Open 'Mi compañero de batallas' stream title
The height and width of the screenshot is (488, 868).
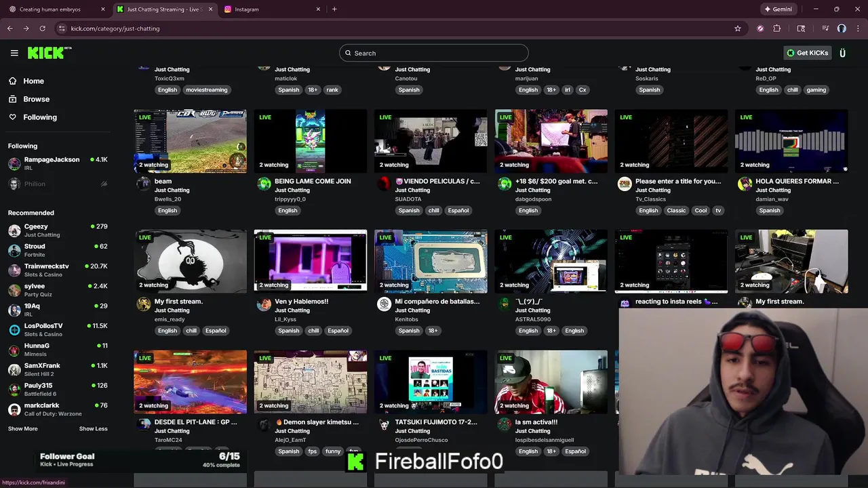[x=437, y=302]
